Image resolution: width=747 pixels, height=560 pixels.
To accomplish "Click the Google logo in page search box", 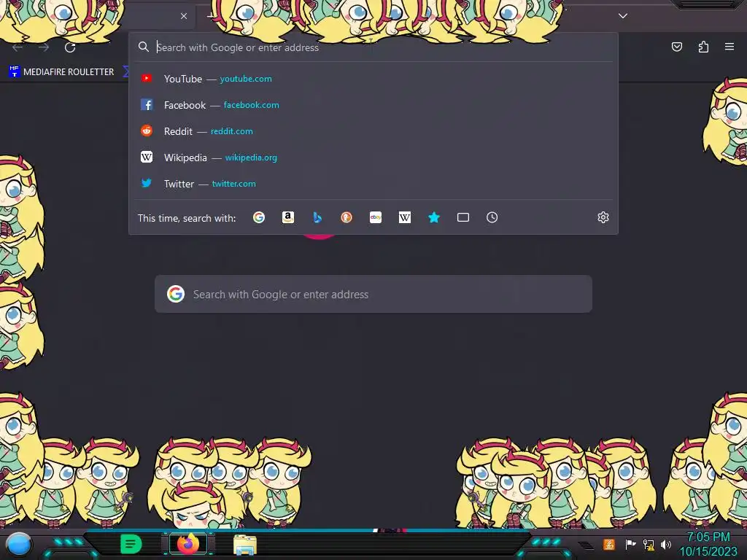I will (176, 295).
